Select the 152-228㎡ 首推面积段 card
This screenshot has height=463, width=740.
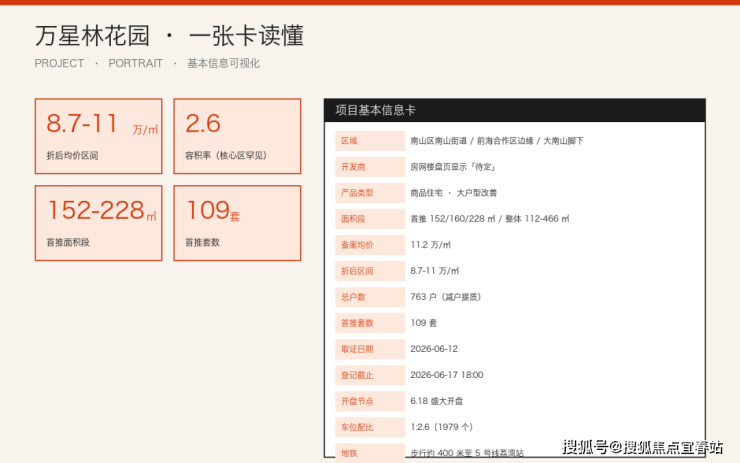click(x=99, y=223)
